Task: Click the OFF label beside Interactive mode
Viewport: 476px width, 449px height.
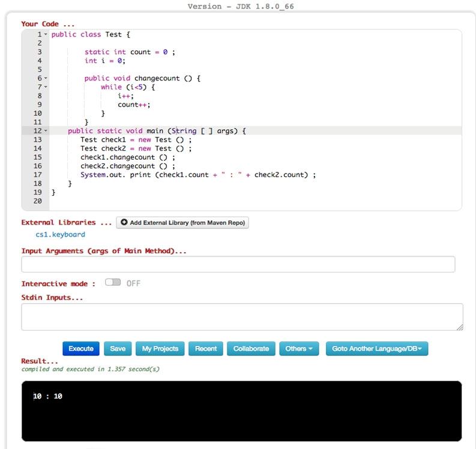Action: tap(133, 283)
